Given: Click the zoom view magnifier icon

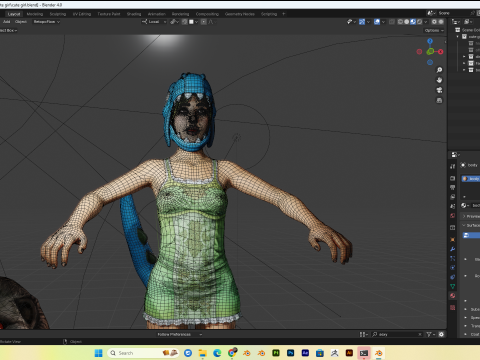Looking at the screenshot, I should [439, 70].
